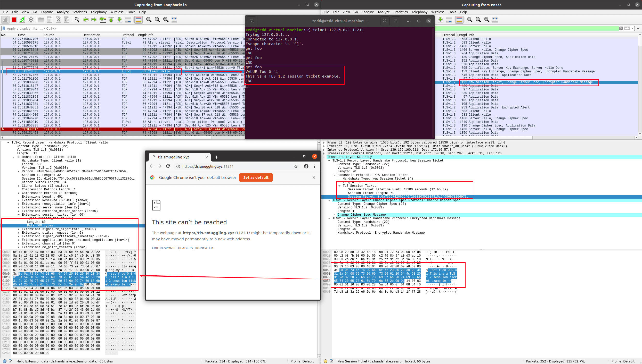Zoom in packet text in ens33 window
The width and height of the screenshot is (642, 364).
470,20
